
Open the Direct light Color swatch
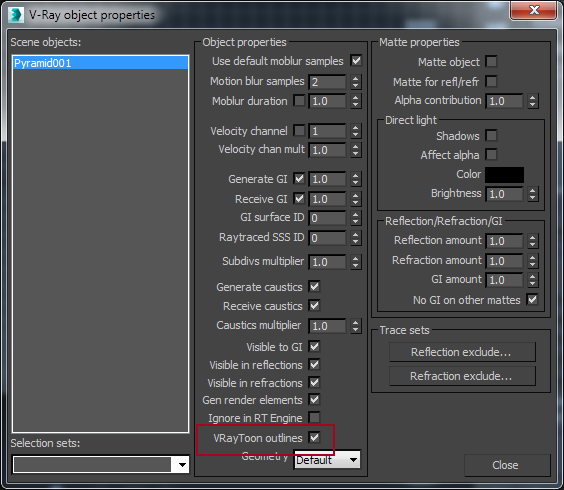(504, 175)
